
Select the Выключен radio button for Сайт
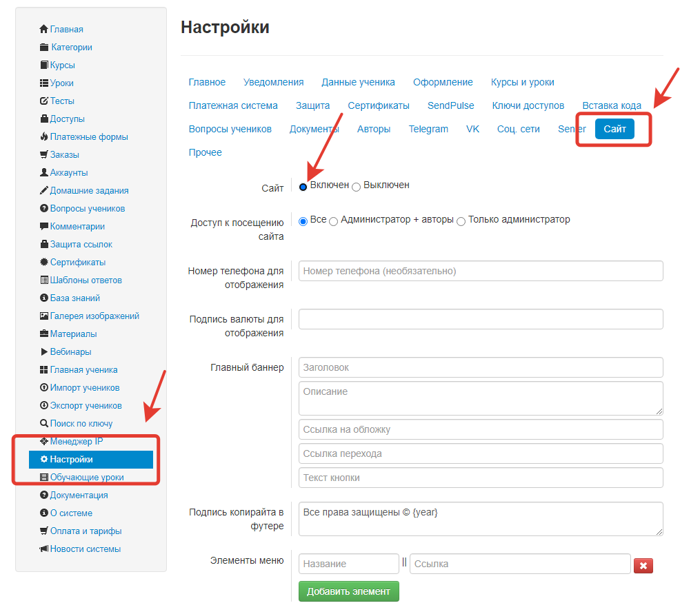[356, 187]
